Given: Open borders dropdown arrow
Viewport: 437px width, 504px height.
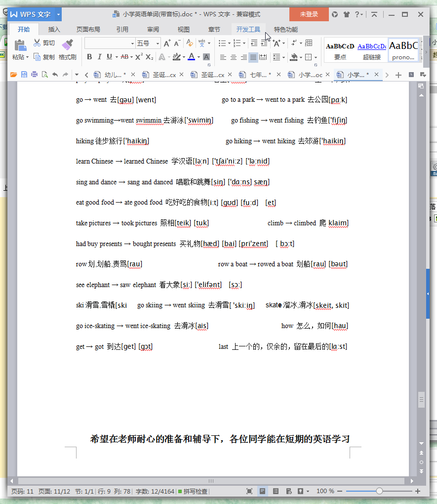Looking at the screenshot, I should 316,57.
